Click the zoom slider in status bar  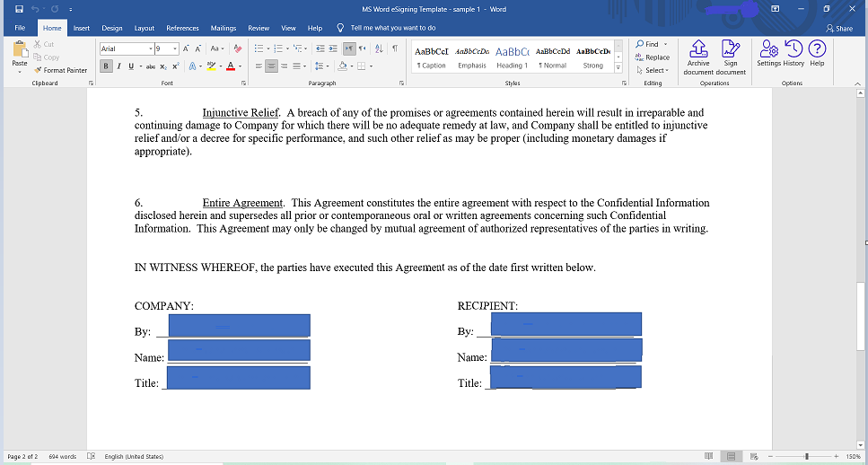[807, 456]
